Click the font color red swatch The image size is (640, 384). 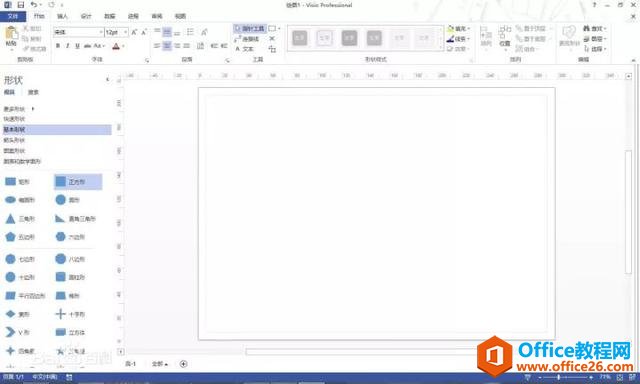pos(116,46)
